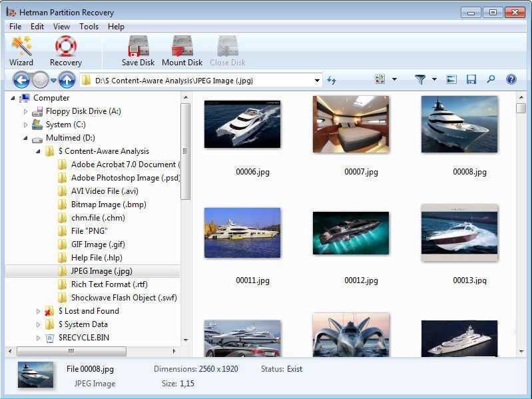The width and height of the screenshot is (532, 399).
Task: Open the Help menu
Action: coord(116,27)
